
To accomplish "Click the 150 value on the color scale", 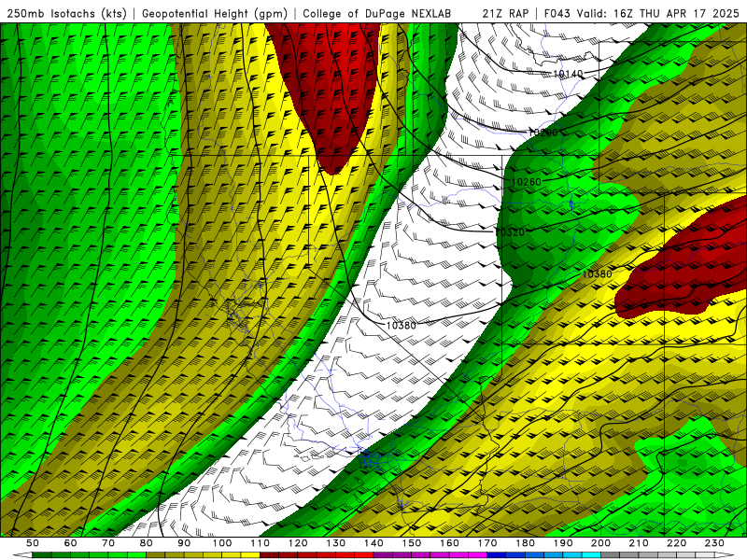I will tap(412, 543).
